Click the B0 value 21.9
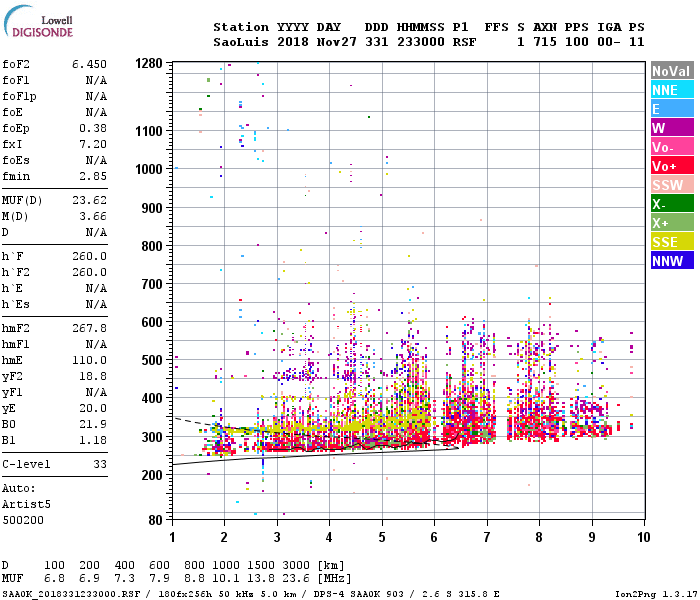This screenshot has width=700, height=600. pyautogui.click(x=93, y=424)
